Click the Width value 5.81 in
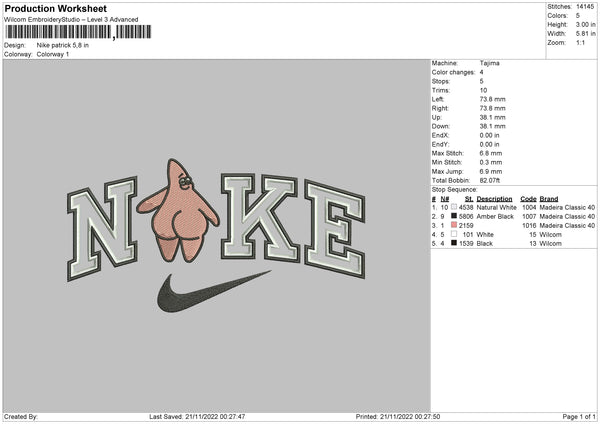600x424 pixels. tap(585, 34)
